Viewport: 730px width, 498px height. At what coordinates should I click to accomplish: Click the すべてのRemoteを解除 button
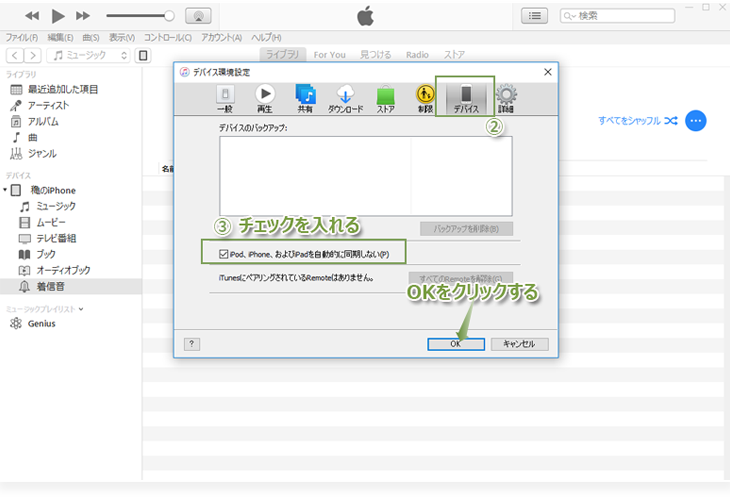pos(460,278)
